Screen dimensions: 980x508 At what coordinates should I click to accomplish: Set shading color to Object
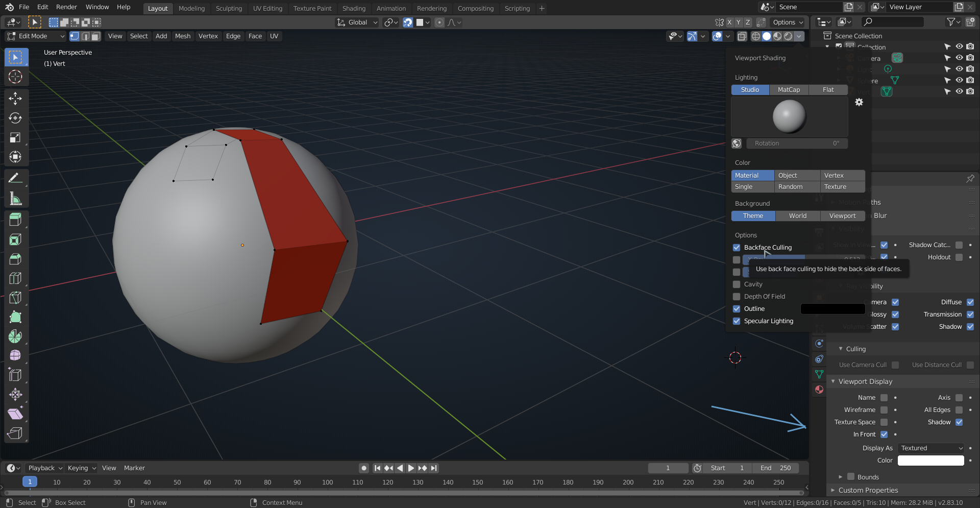click(x=797, y=176)
